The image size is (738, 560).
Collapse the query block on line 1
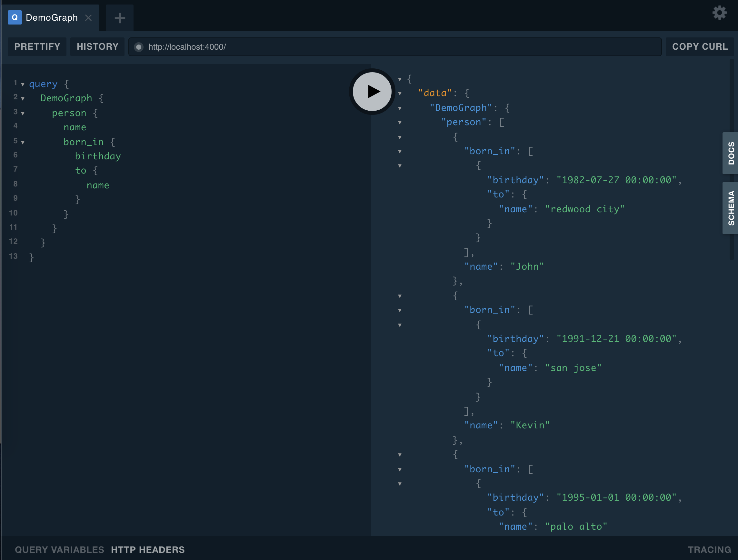point(23,85)
